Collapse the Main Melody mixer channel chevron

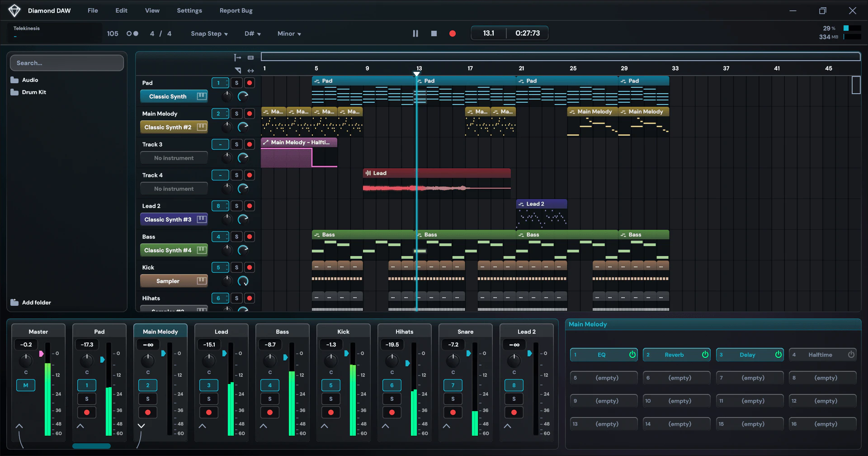tap(141, 426)
